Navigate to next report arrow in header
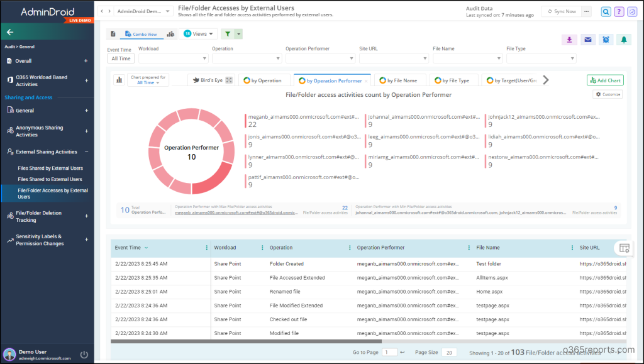Image resolution: width=644 pixels, height=364 pixels. point(109,11)
